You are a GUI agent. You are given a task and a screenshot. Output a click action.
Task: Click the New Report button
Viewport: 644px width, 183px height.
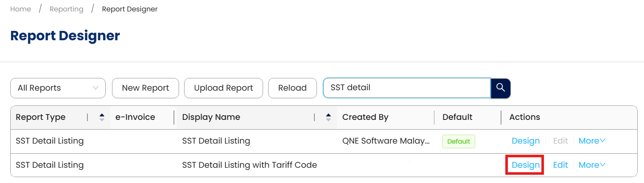tap(146, 88)
